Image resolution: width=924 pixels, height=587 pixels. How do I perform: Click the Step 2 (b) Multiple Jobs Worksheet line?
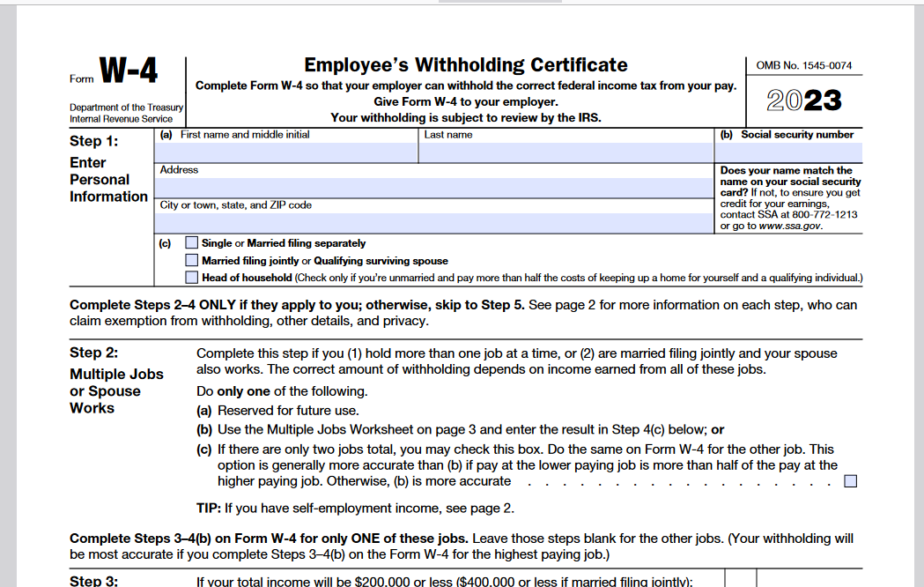tap(460, 429)
